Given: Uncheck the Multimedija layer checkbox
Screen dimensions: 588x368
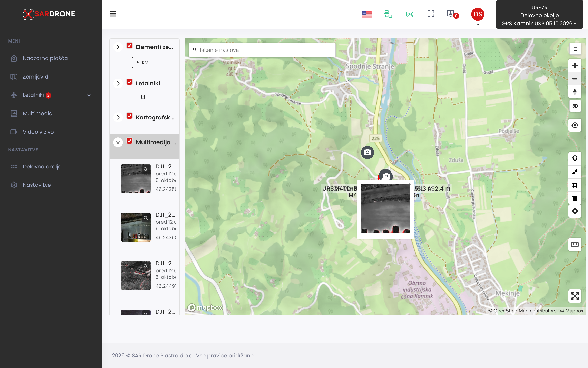Looking at the screenshot, I should (129, 141).
